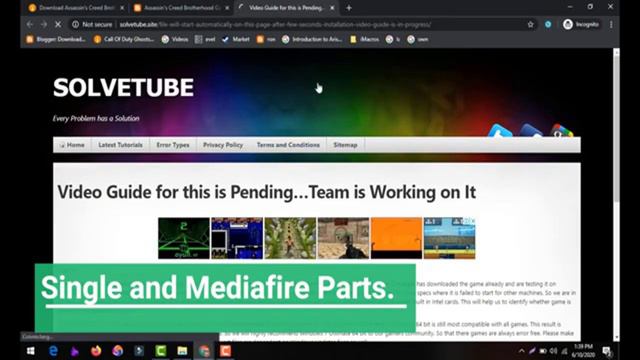Switch to Chrome in the taskbar
The image size is (640, 360).
click(x=204, y=351)
